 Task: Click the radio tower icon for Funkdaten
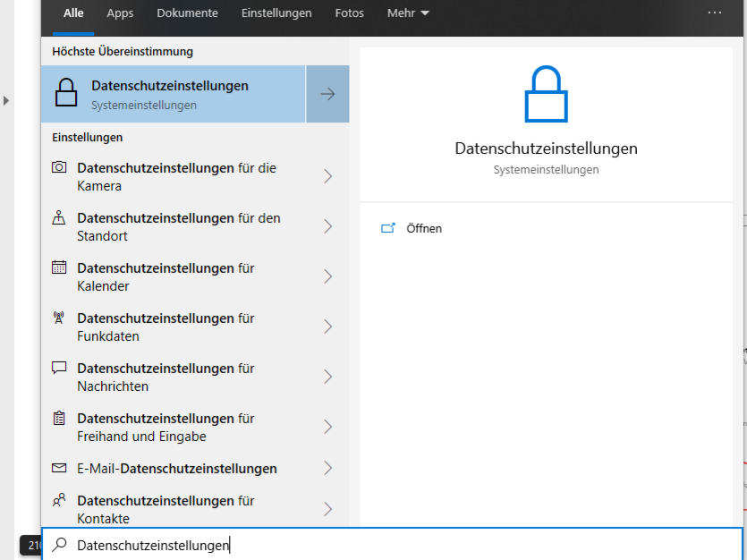click(59, 318)
